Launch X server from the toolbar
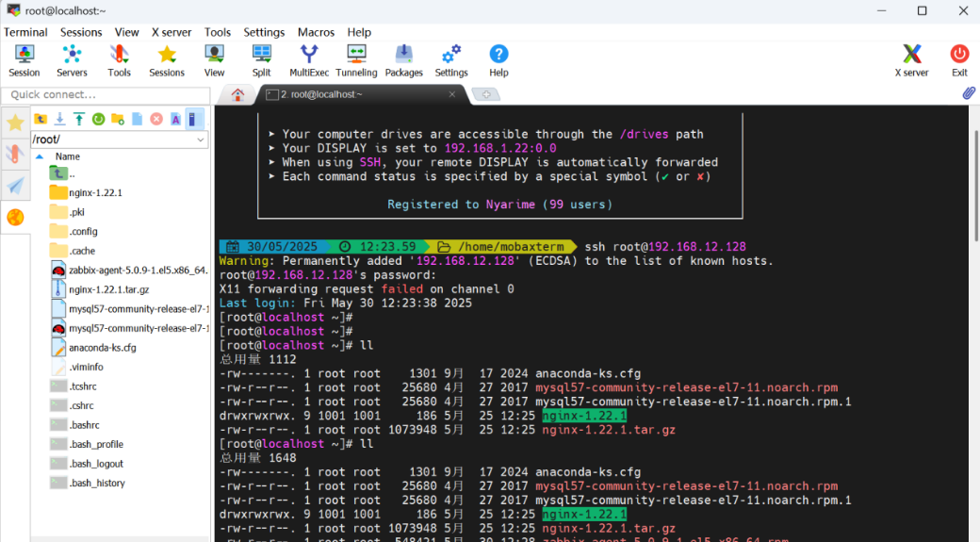Image resolution: width=980 pixels, height=542 pixels. click(x=911, y=61)
